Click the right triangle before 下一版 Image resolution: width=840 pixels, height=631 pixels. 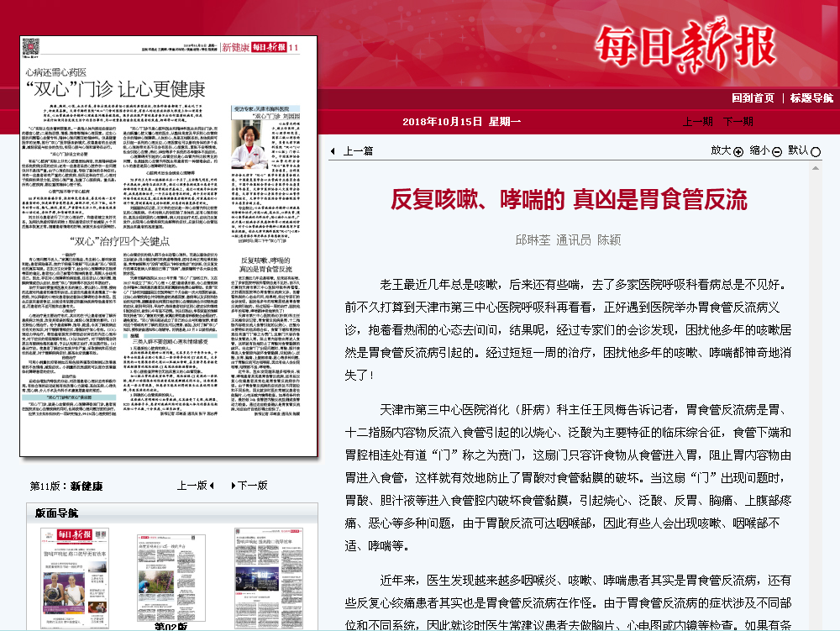[231, 486]
